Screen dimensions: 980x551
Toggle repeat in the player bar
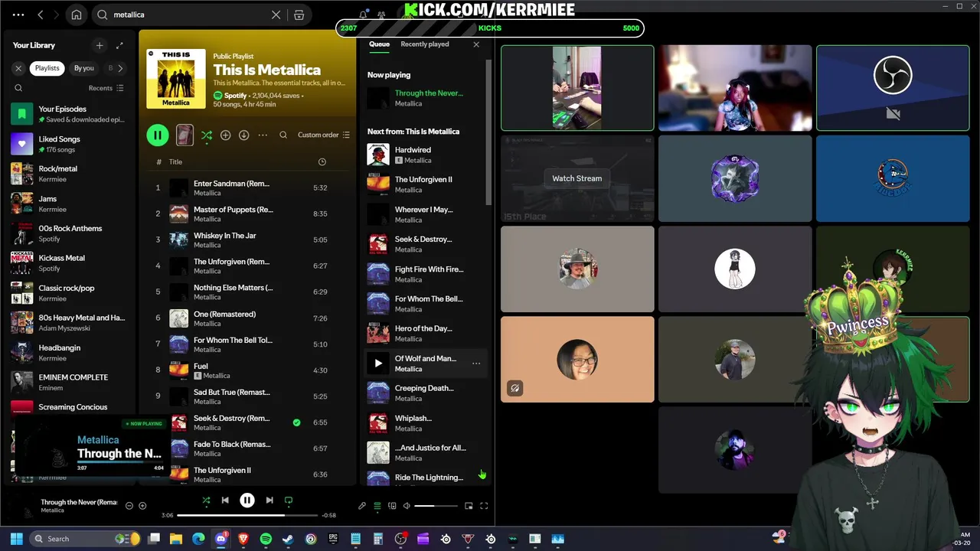click(289, 500)
